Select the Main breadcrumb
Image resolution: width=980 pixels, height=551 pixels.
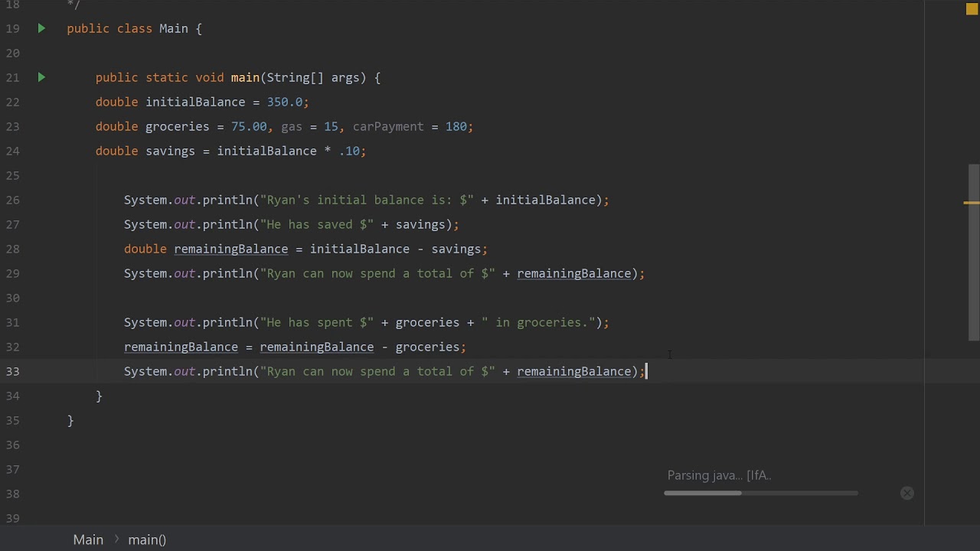click(x=88, y=540)
